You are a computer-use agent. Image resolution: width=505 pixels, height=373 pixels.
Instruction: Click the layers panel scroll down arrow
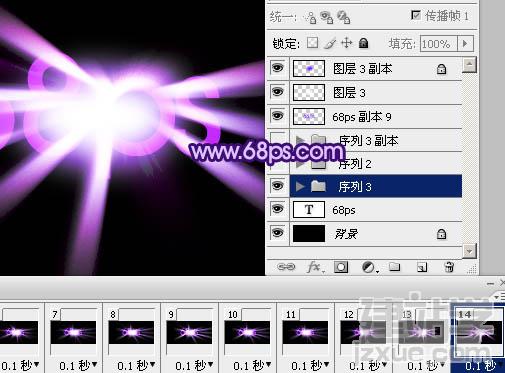tap(469, 251)
